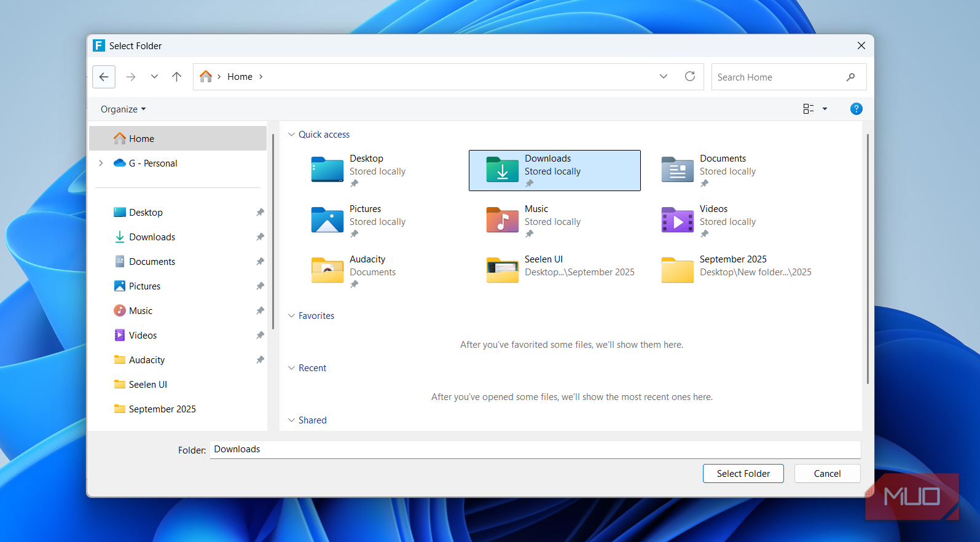Select the Videos folder icon in Quick access
The image size is (980, 542).
[677, 220]
